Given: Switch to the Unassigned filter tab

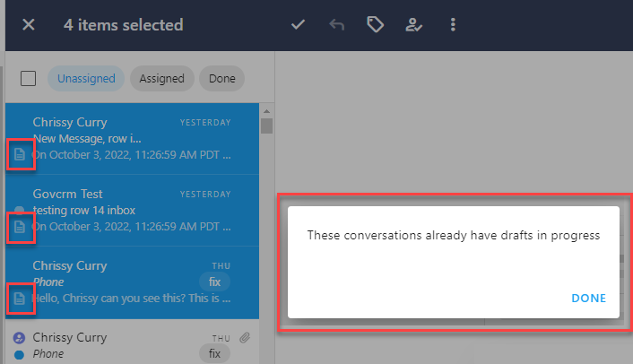Looking at the screenshot, I should coord(86,78).
